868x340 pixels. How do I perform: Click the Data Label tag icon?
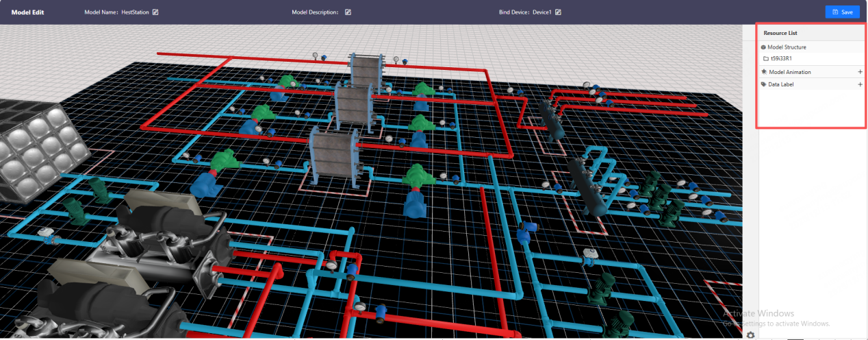(763, 85)
